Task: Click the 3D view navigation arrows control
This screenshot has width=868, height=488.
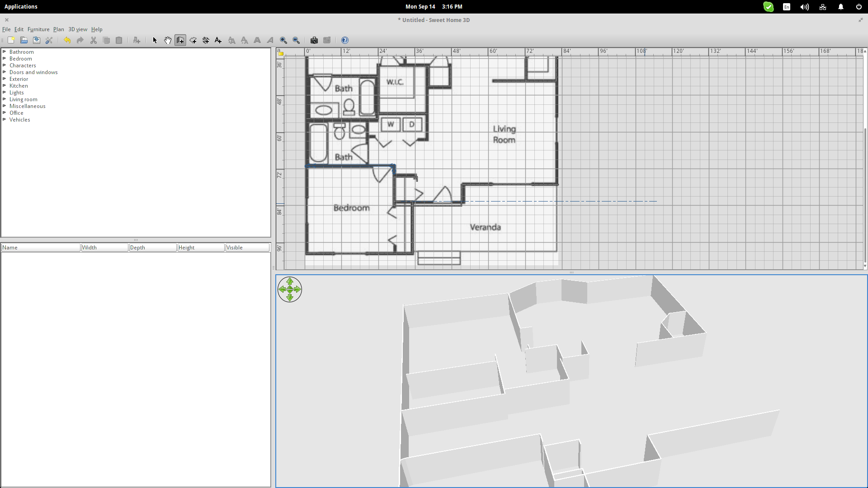Action: [x=290, y=289]
